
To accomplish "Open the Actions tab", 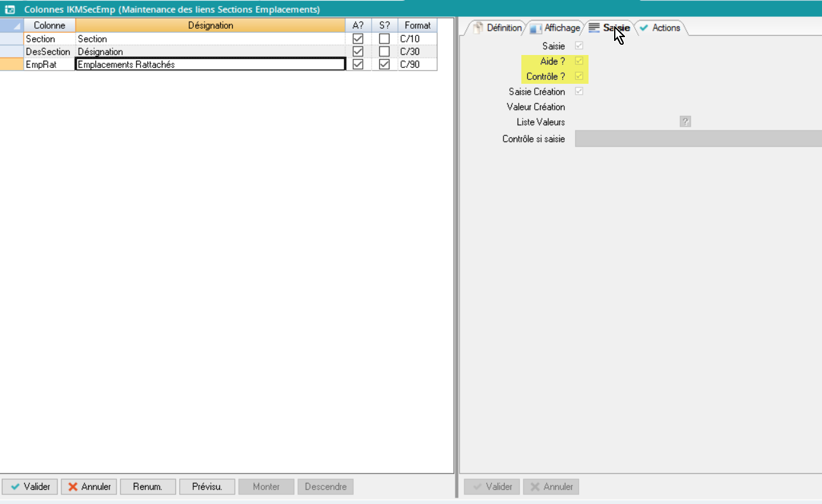I will (660, 28).
